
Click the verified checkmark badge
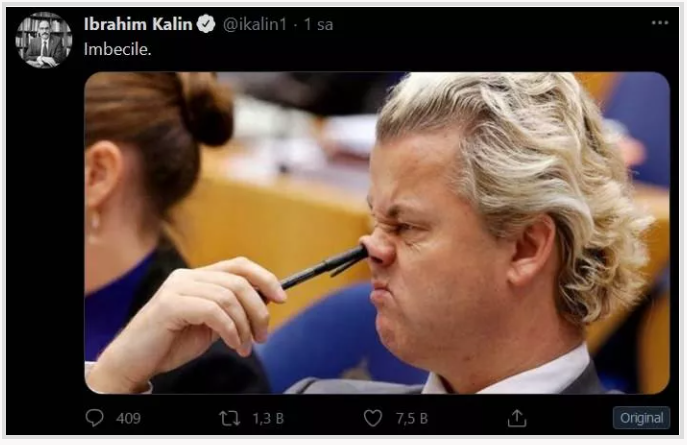coord(206,24)
